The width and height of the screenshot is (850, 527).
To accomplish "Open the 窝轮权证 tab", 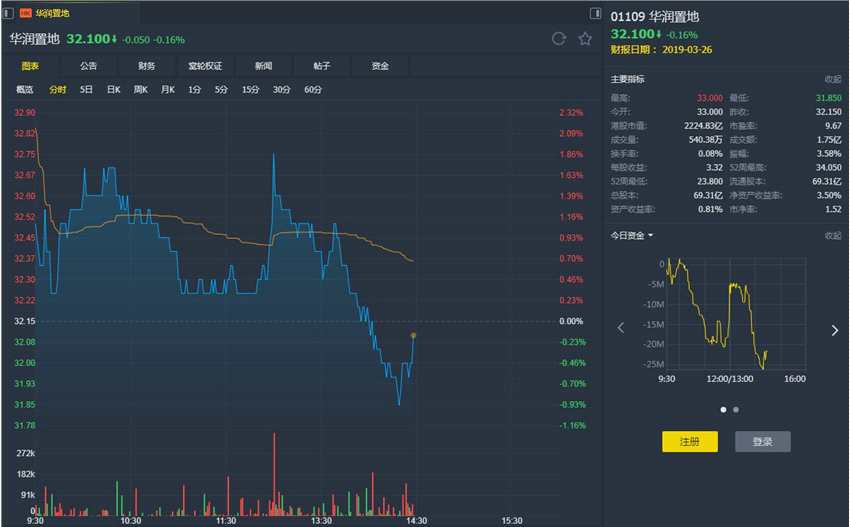I will 205,66.
